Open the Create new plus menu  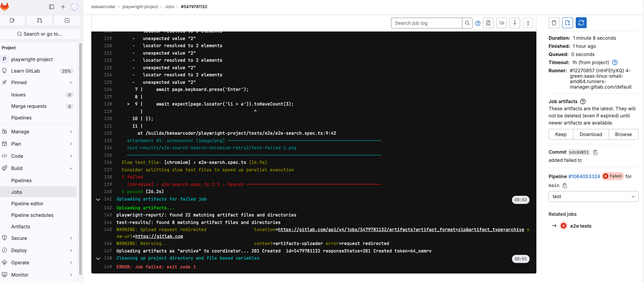(63, 6)
